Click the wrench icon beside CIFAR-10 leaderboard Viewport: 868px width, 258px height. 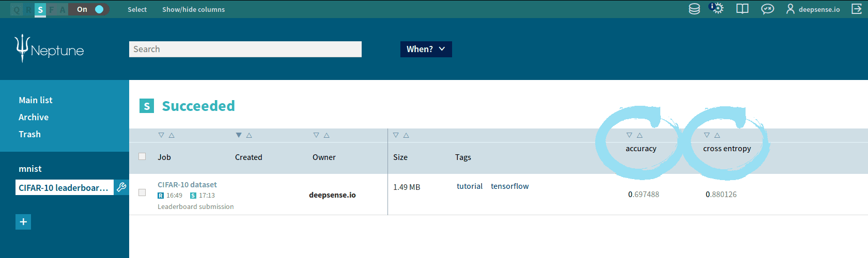pyautogui.click(x=121, y=187)
